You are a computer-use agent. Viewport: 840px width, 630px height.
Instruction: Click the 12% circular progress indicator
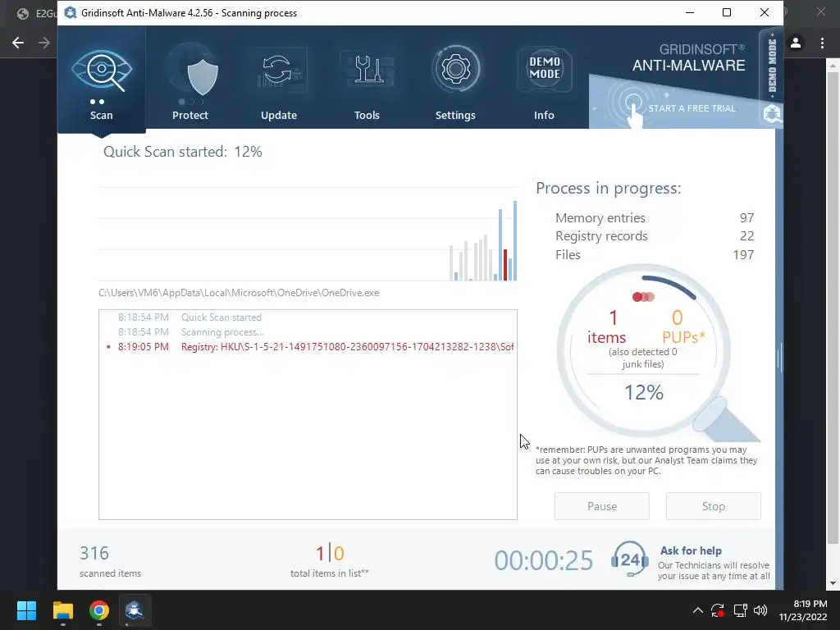pyautogui.click(x=644, y=392)
